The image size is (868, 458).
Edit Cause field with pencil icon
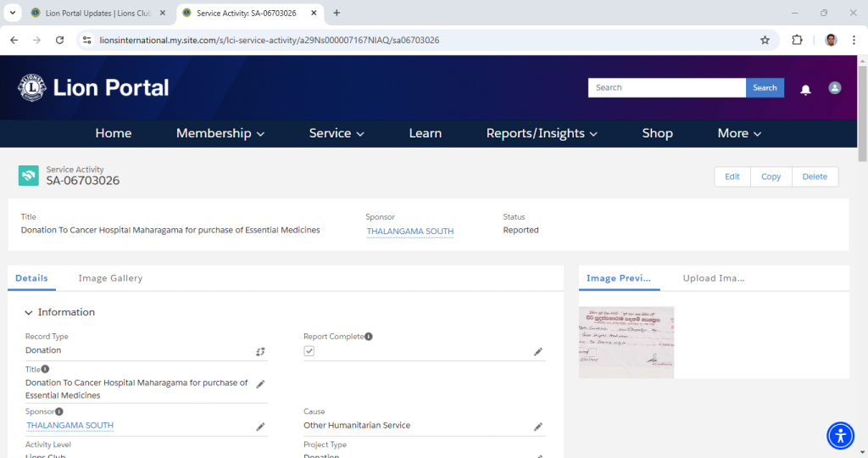point(538,427)
